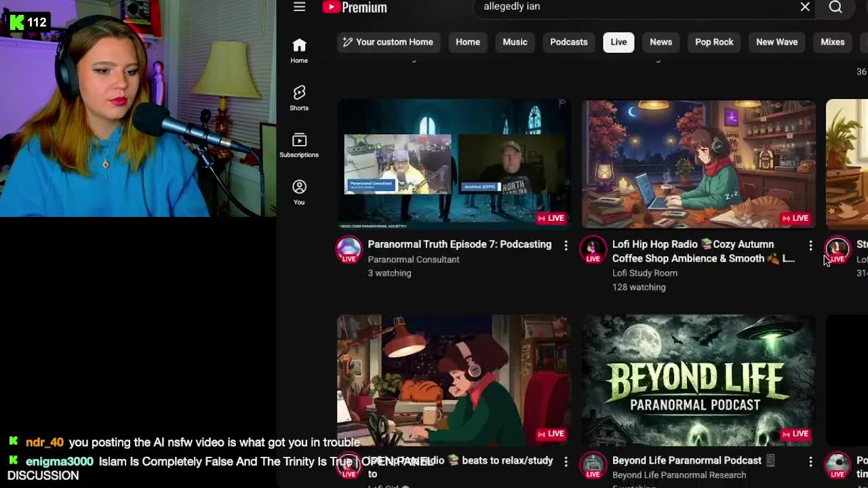868x488 pixels.
Task: Open Beyond Life Paranormal Podcast thumbnail
Action: [698, 380]
